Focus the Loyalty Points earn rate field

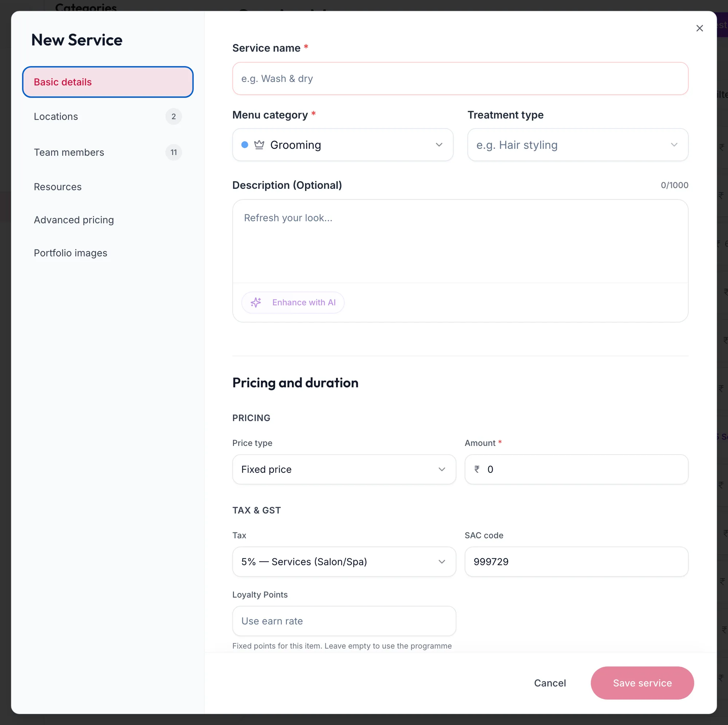pos(344,621)
